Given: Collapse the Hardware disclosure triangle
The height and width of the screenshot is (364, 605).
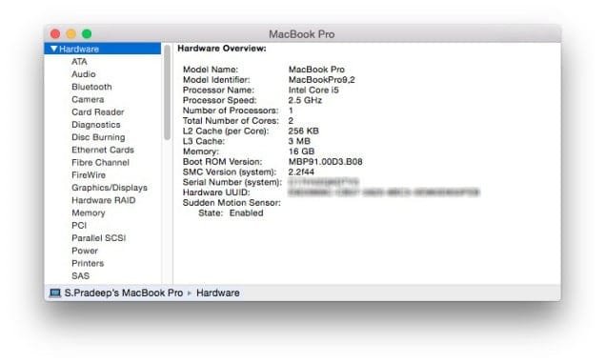Looking at the screenshot, I should [54, 49].
